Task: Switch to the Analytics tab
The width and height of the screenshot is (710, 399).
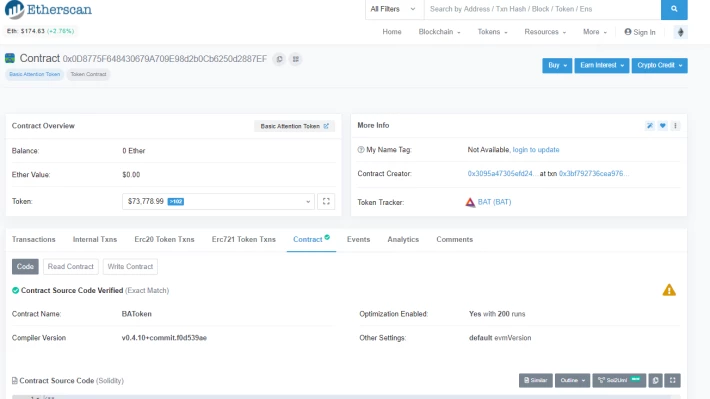Action: coord(403,240)
